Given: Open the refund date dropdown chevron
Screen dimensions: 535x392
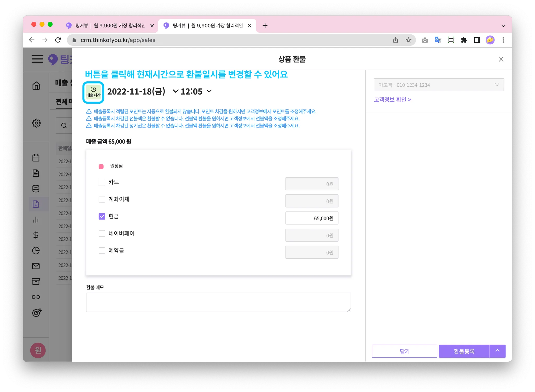Looking at the screenshot, I should coord(176,91).
